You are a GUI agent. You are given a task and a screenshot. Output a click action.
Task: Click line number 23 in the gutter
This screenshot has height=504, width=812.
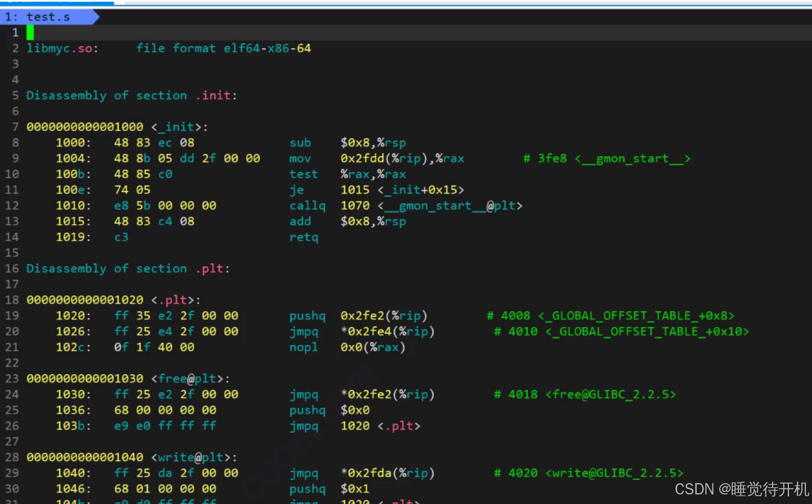click(12, 379)
